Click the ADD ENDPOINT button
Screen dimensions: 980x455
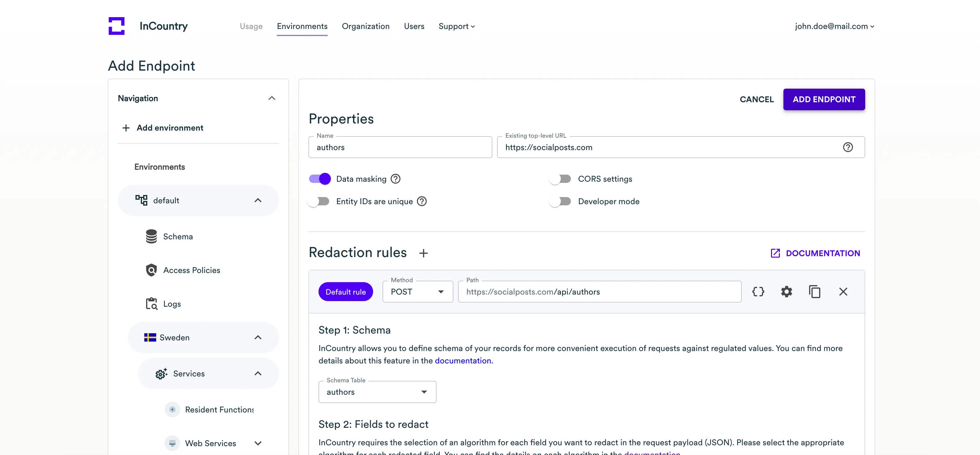click(824, 99)
